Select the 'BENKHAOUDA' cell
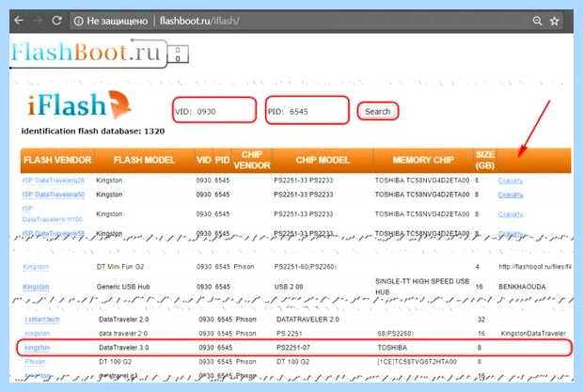Viewport: 583px width, 392px height. tap(522, 287)
